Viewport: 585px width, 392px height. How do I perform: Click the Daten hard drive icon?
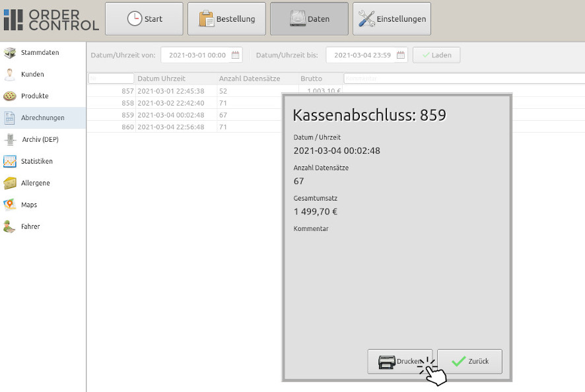(x=298, y=18)
